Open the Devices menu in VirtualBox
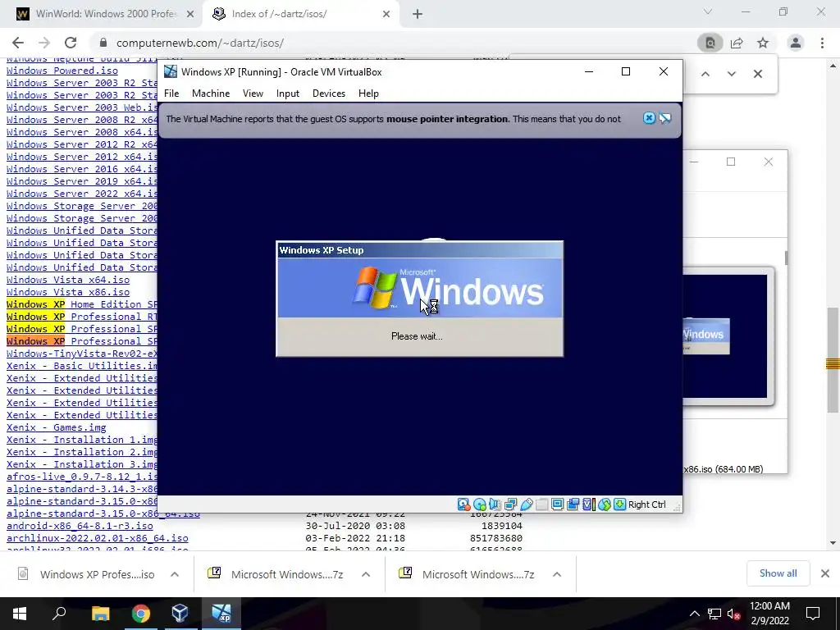Image resolution: width=840 pixels, height=630 pixels. [329, 94]
